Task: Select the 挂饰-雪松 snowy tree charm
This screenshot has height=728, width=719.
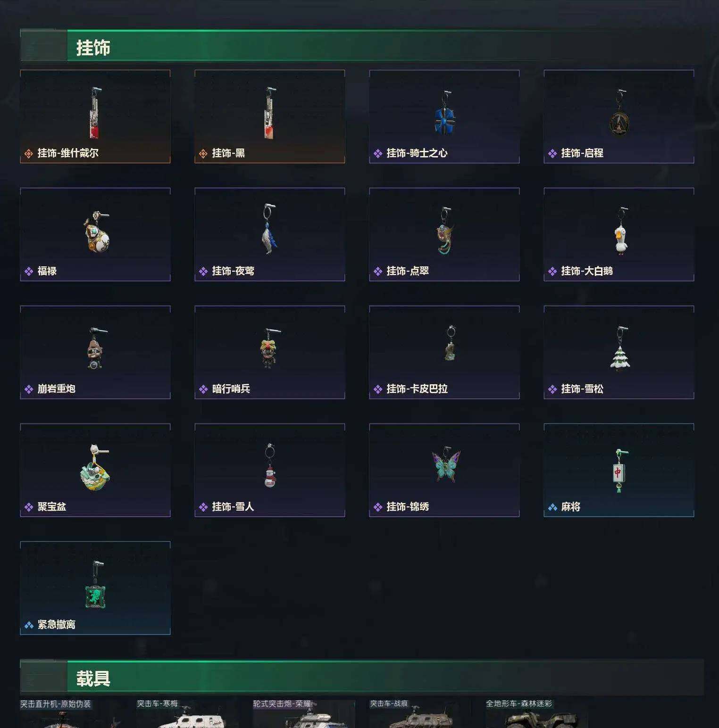Action: coord(619,352)
